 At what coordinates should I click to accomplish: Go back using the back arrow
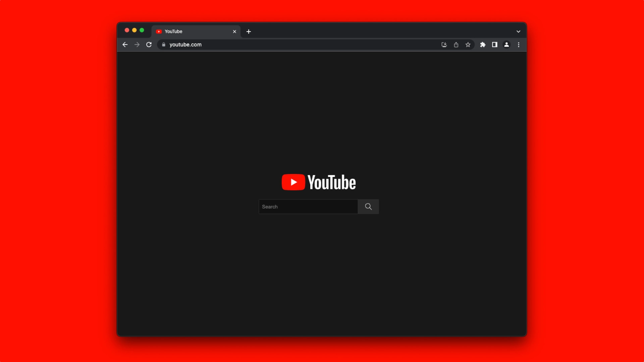(x=125, y=45)
